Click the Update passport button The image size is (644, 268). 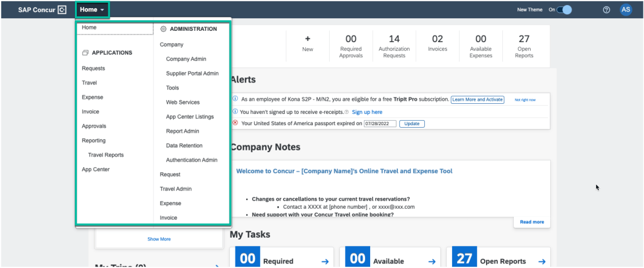tap(412, 123)
